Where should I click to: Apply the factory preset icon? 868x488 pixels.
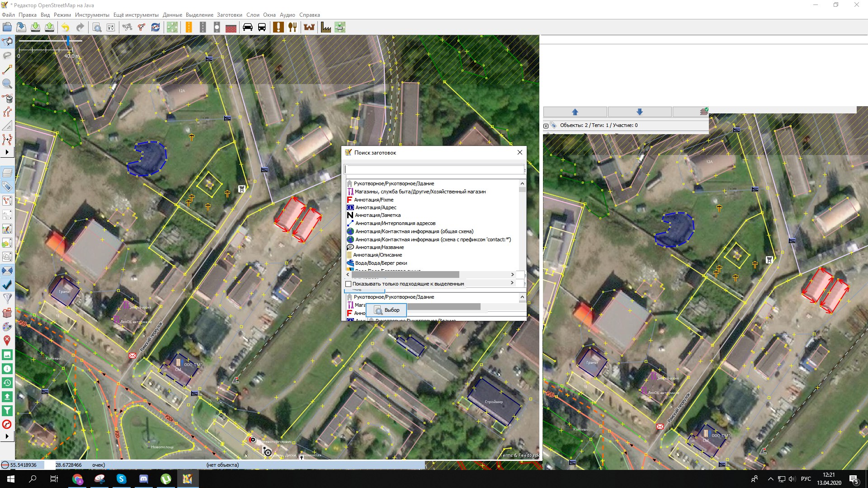point(326,27)
